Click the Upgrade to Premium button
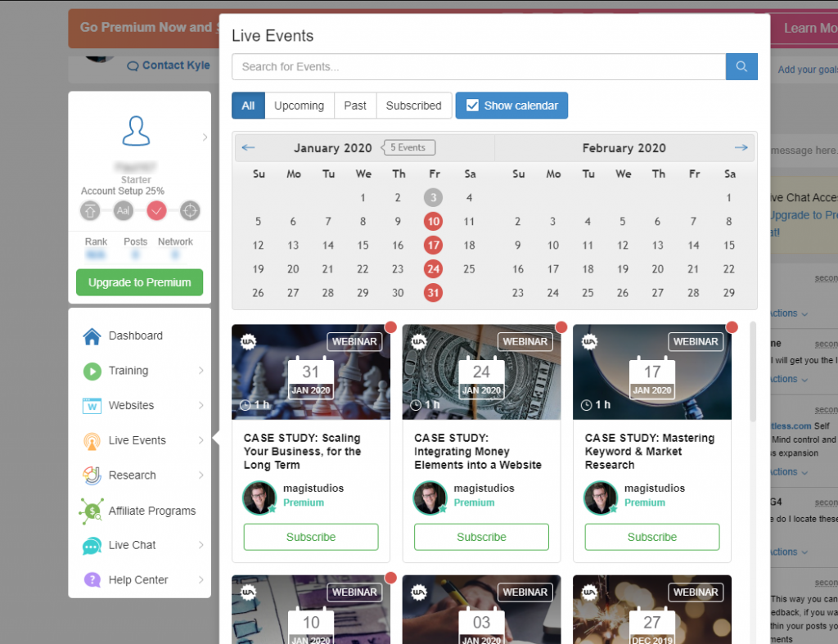 tap(139, 282)
